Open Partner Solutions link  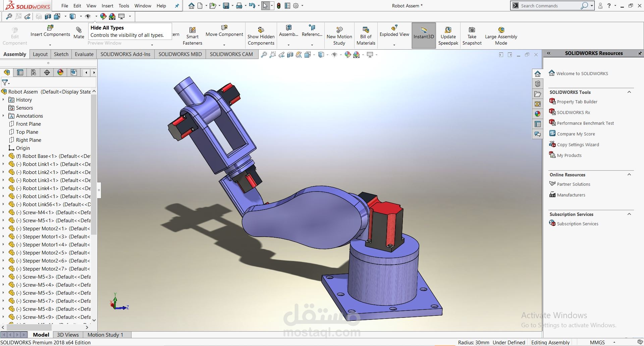click(573, 184)
